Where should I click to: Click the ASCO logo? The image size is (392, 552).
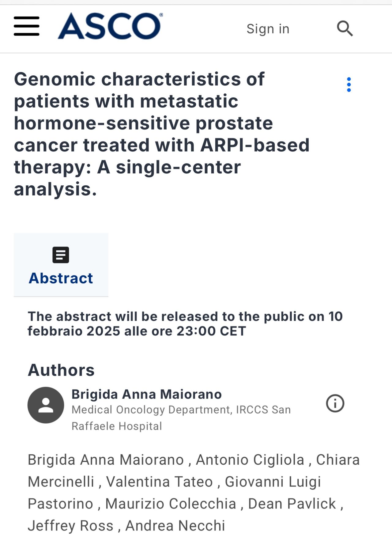pyautogui.click(x=110, y=26)
